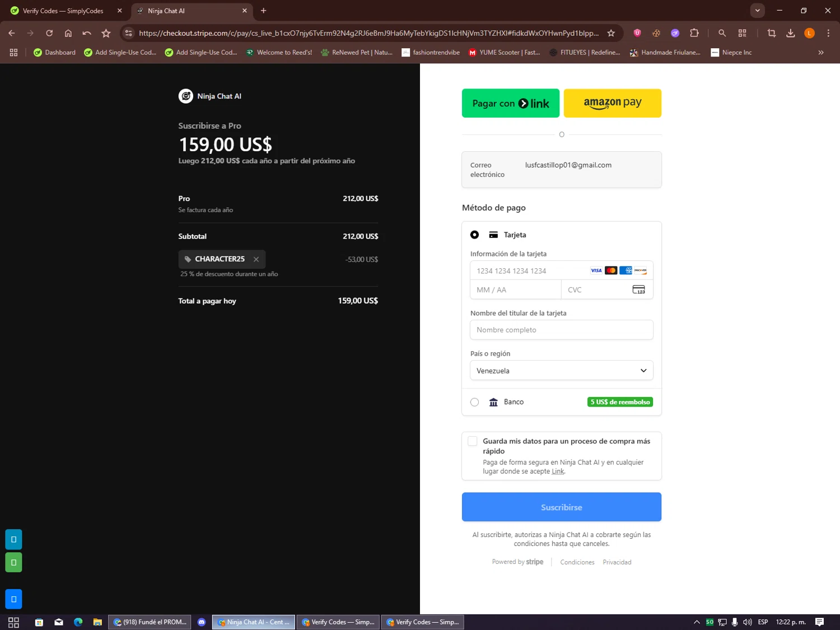Open the YUME Scooter bookmark
The width and height of the screenshot is (840, 630).
(x=504, y=53)
